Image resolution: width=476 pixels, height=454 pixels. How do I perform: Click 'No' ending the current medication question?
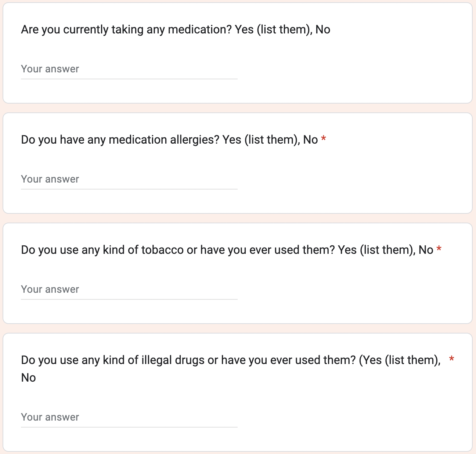(x=323, y=29)
